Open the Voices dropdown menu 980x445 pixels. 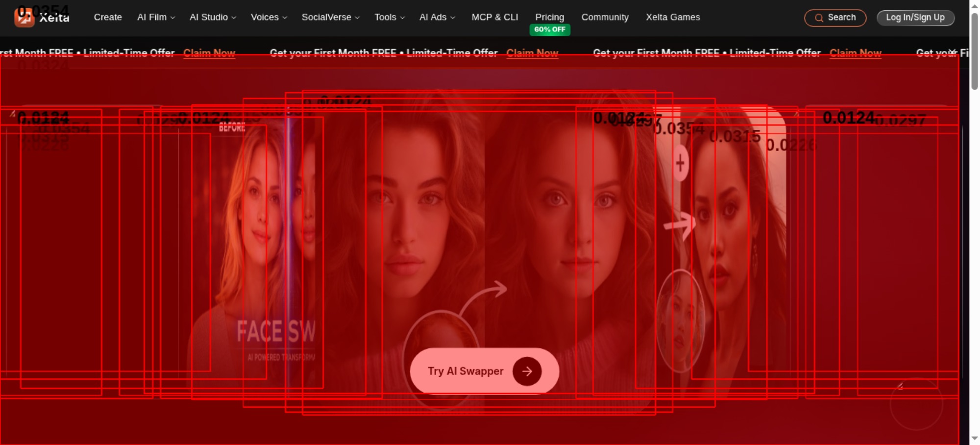269,17
